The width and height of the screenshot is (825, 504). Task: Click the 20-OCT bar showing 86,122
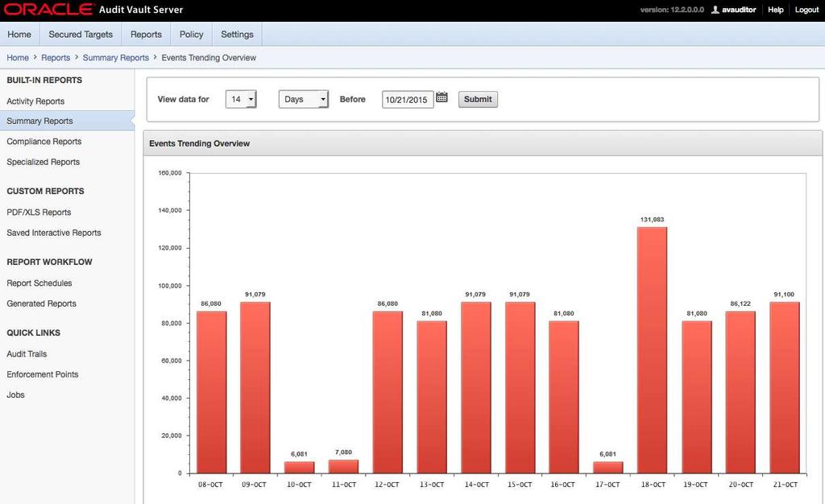pos(741,392)
